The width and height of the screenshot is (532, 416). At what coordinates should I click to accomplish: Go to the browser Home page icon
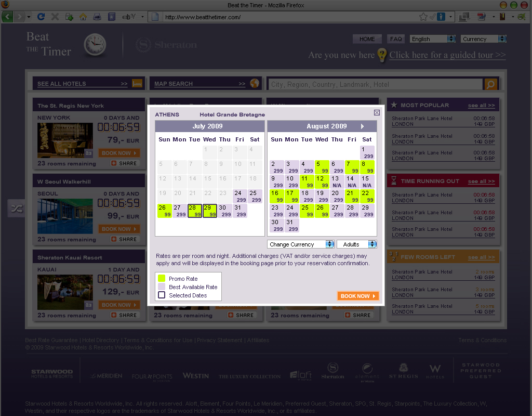(x=83, y=17)
